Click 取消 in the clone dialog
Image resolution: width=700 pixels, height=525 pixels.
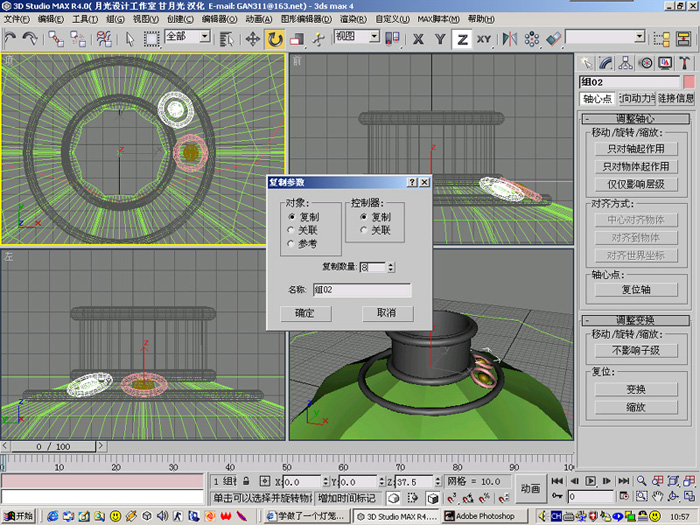click(387, 313)
